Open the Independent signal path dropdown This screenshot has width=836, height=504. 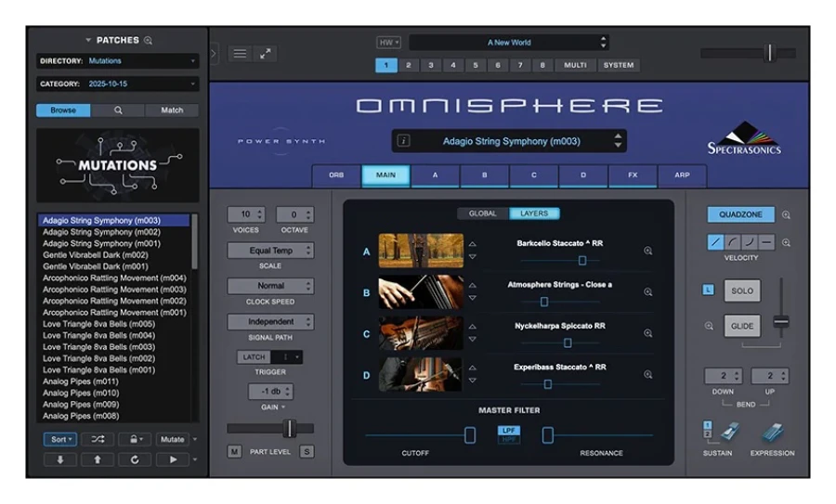[271, 322]
